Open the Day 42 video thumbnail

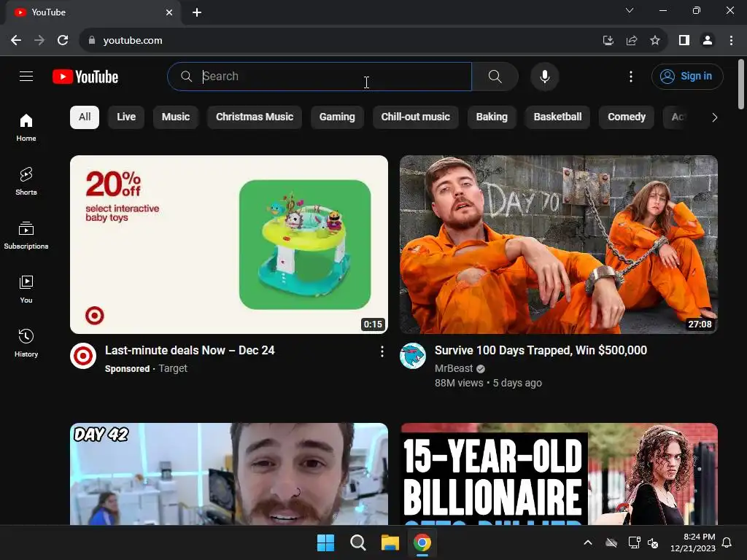click(x=228, y=474)
